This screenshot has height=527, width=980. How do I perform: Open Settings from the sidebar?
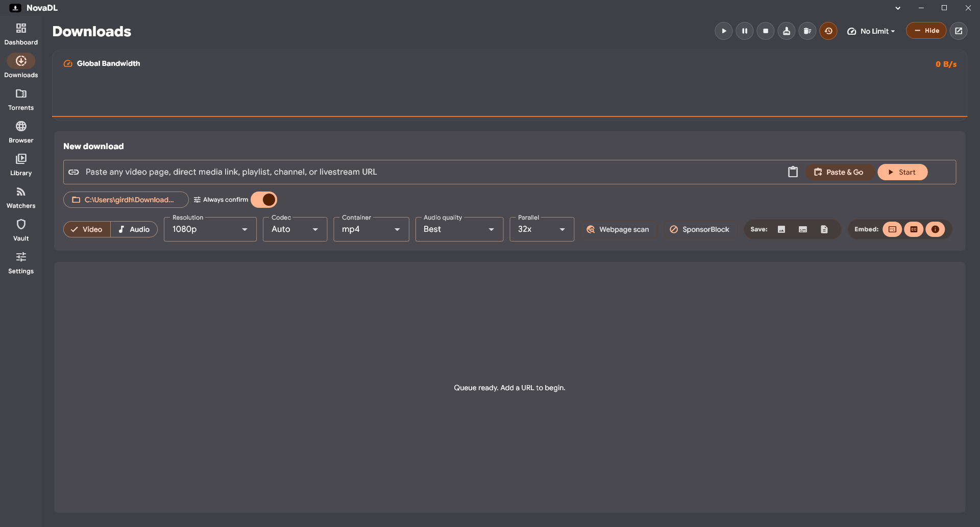[21, 263]
